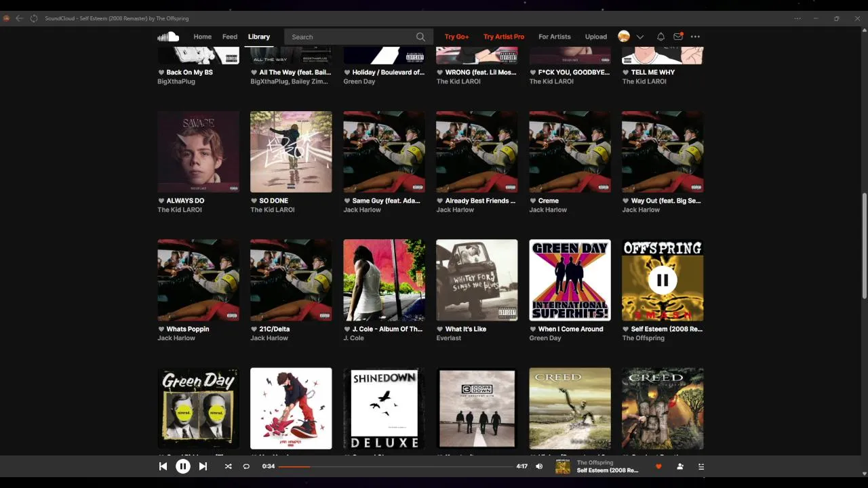Open the J. Cole - Album Of The track title
868x488 pixels.
pyautogui.click(x=387, y=329)
